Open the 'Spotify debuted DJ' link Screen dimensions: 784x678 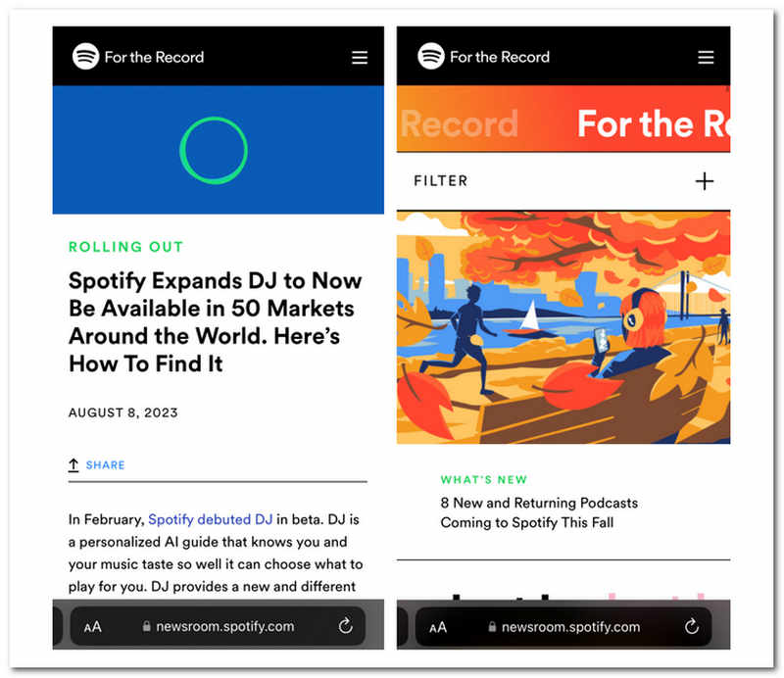[211, 519]
